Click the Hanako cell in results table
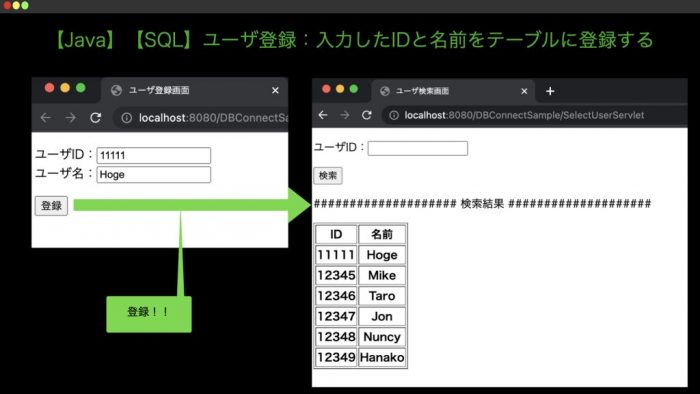700x394 pixels. [x=382, y=357]
